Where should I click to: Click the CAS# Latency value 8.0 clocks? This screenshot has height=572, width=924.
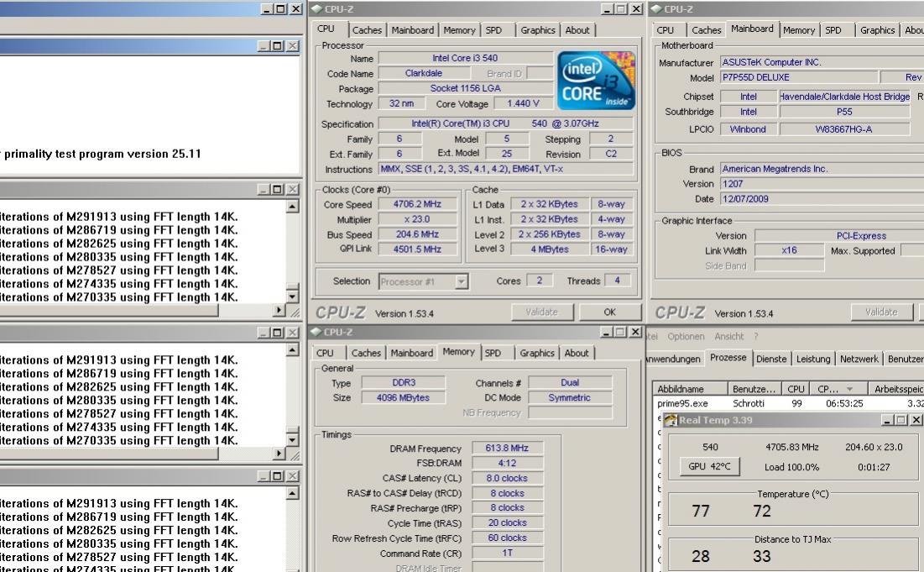[x=507, y=478]
